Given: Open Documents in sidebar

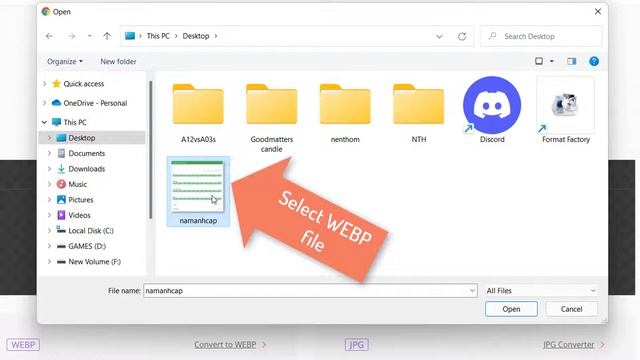Looking at the screenshot, I should pyautogui.click(x=87, y=153).
